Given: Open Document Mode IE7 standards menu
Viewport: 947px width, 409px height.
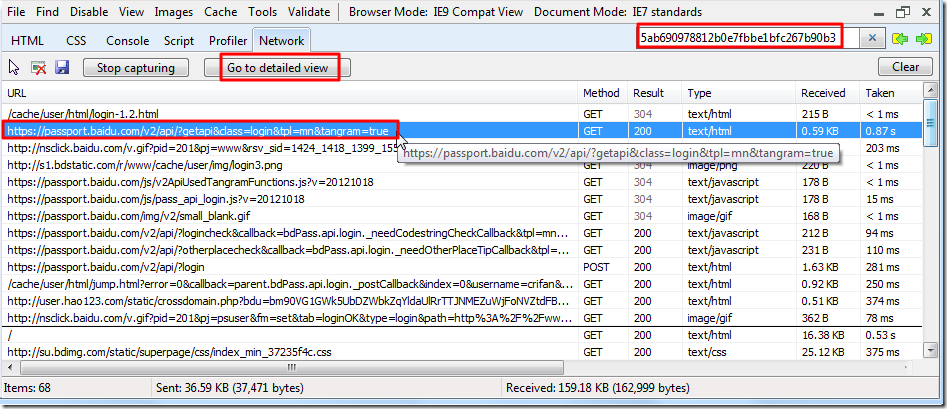Looking at the screenshot, I should click(x=618, y=11).
